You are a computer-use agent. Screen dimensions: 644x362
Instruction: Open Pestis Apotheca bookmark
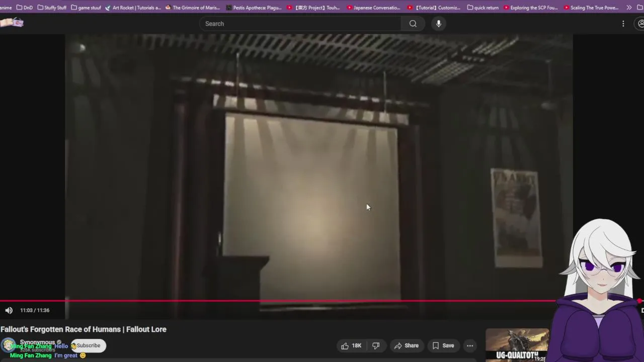pyautogui.click(x=254, y=8)
